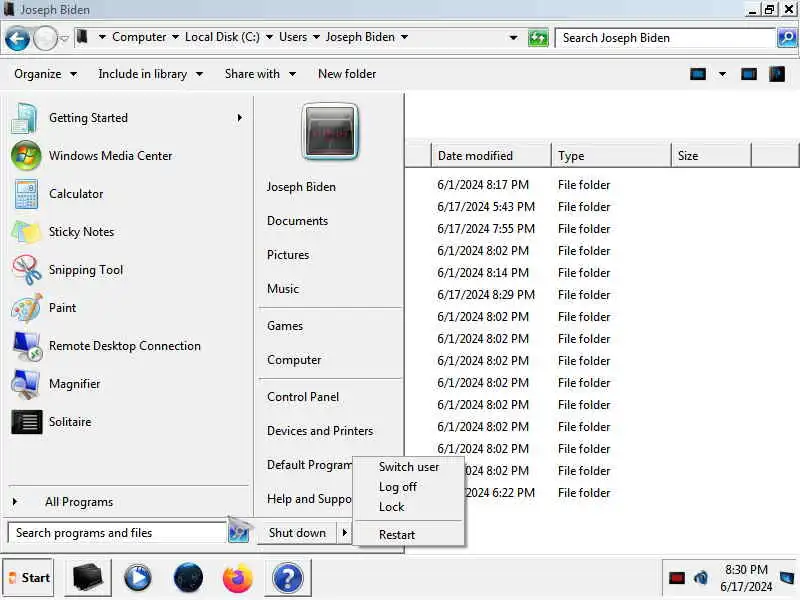The width and height of the screenshot is (800, 600).
Task: Choose Log off
Action: coord(397,487)
